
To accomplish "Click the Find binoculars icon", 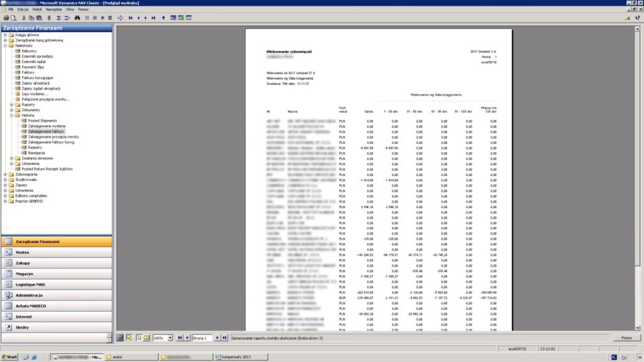I will [x=77, y=18].
